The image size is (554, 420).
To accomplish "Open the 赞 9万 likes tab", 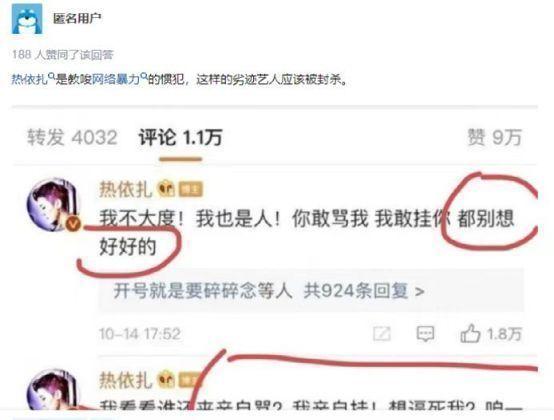I will click(x=494, y=137).
